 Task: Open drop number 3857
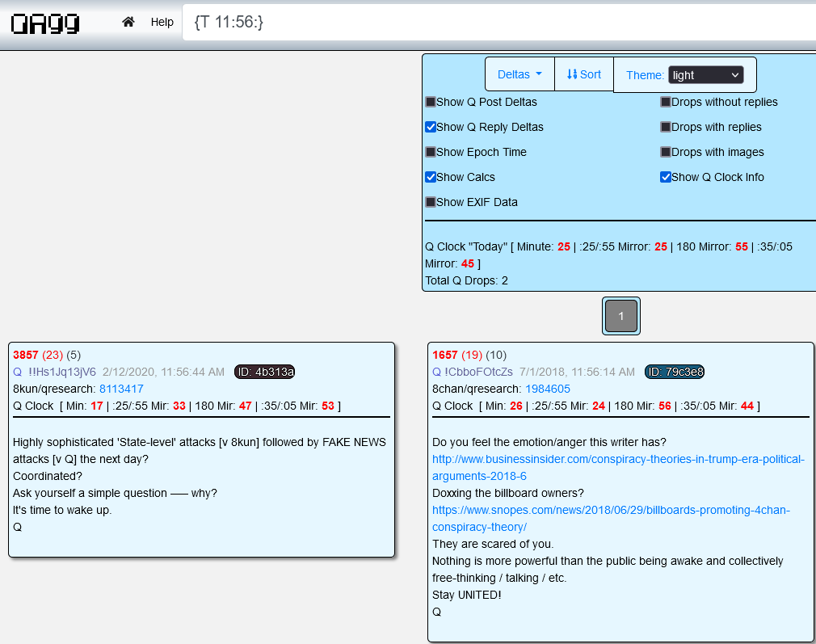click(26, 355)
